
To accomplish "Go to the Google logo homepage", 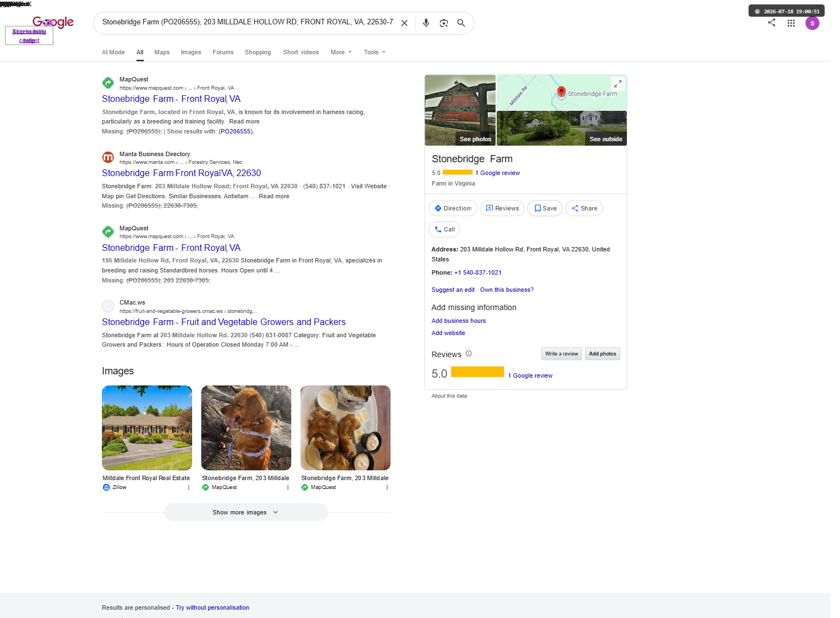I will point(53,22).
